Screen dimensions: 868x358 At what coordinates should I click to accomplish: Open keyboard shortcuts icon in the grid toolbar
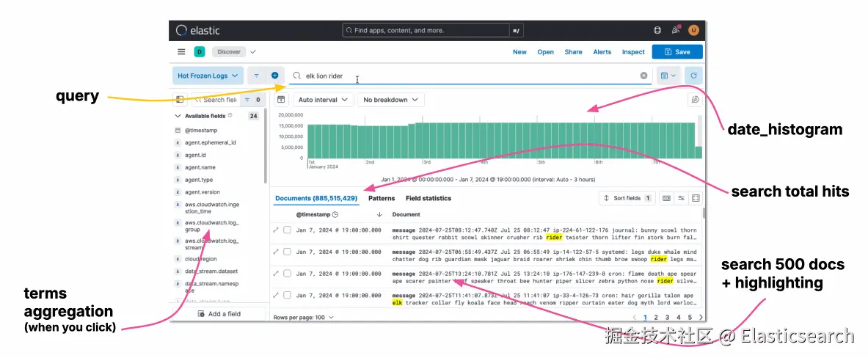(666, 198)
